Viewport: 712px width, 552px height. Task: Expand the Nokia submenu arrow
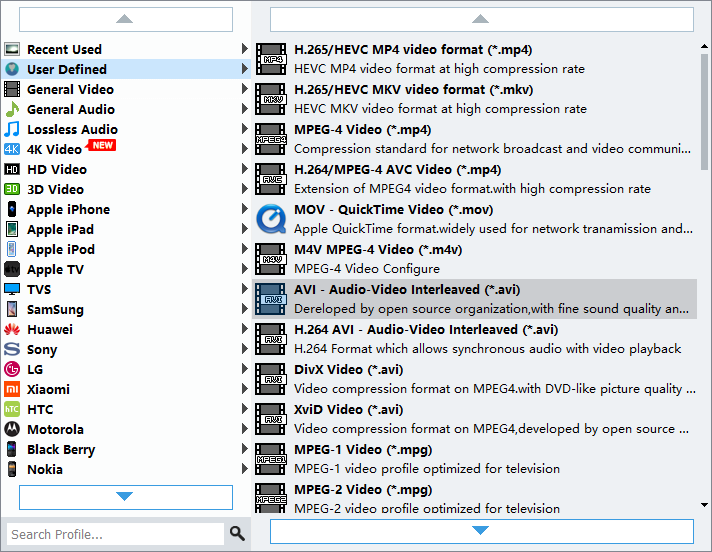tap(244, 468)
